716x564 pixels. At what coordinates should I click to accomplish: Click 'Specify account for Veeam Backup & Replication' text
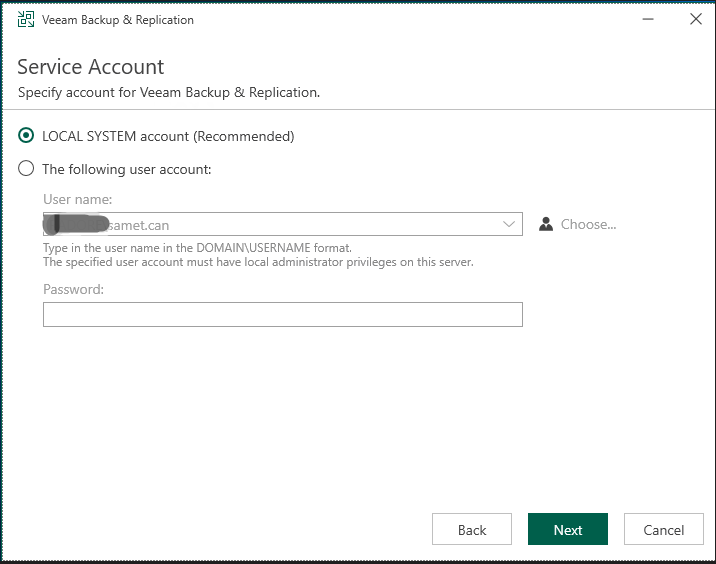coord(169,92)
